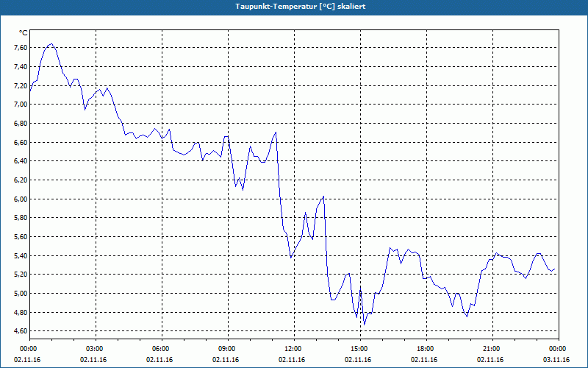Screen dimensions: 588x368
Task: Click the curve's lowest dip just after 15:00
Action: [364, 324]
